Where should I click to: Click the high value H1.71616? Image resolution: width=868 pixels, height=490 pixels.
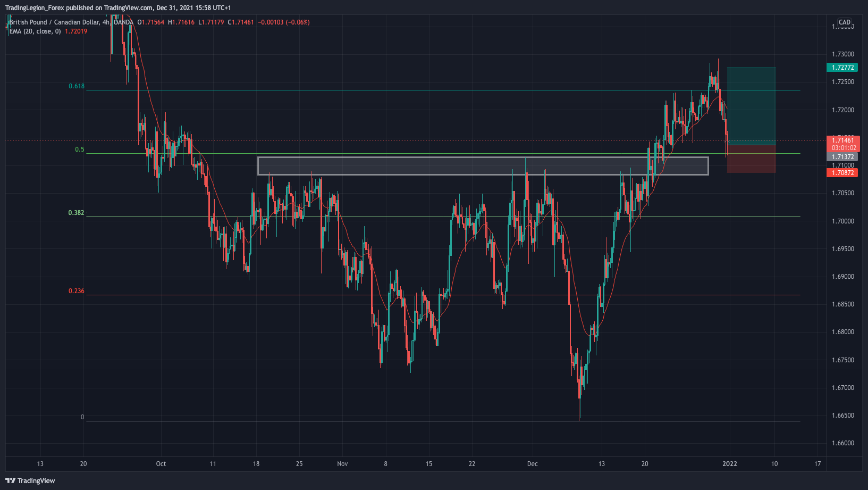[181, 22]
